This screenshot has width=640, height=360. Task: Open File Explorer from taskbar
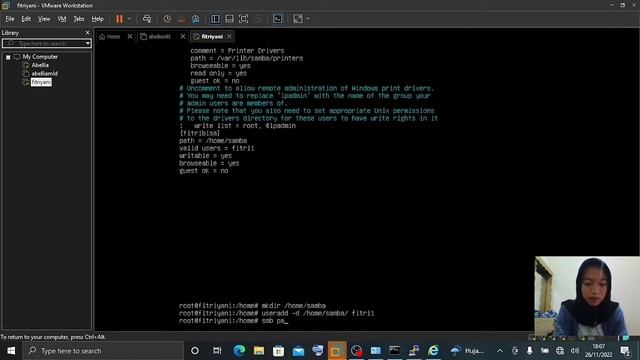(259, 351)
